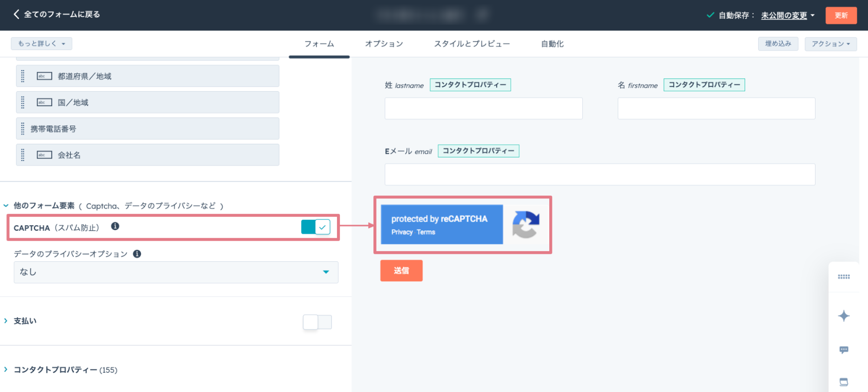
Task: Open the データのプライバシーオプション info icon
Action: [x=137, y=254]
